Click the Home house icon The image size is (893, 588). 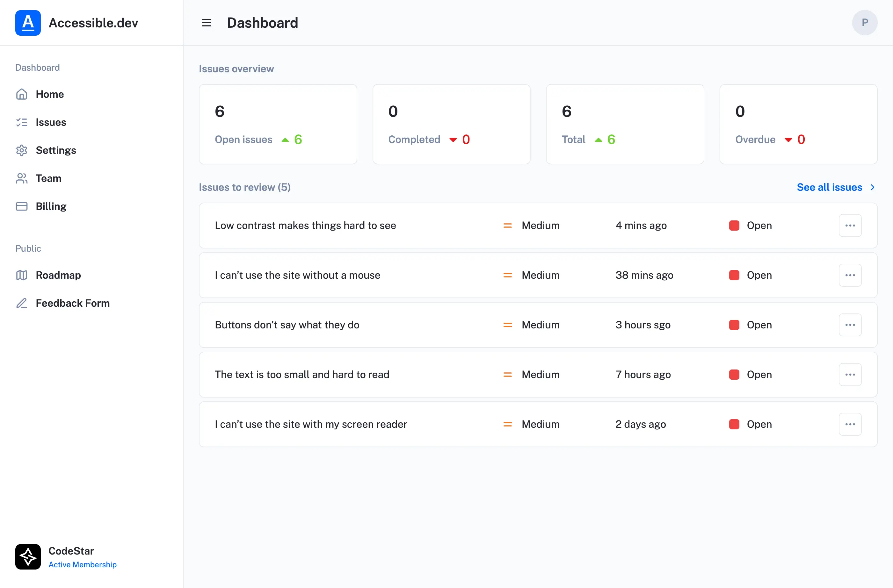[22, 94]
